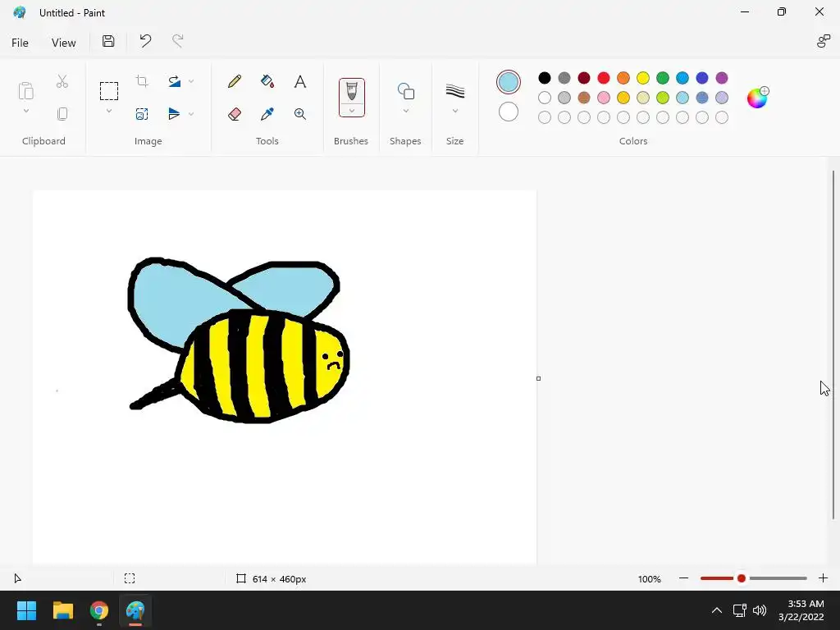The width and height of the screenshot is (840, 630).
Task: Click the Save floppy disk icon
Action: point(108,41)
